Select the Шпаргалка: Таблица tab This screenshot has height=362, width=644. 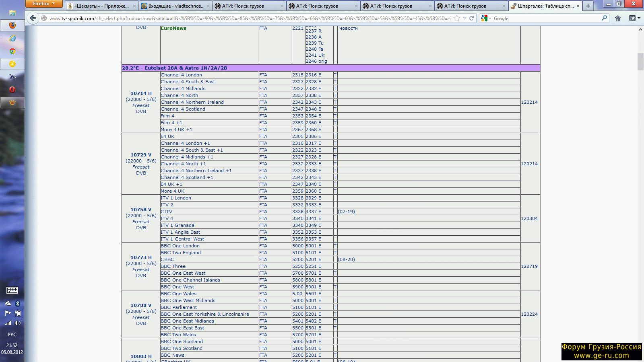[545, 6]
